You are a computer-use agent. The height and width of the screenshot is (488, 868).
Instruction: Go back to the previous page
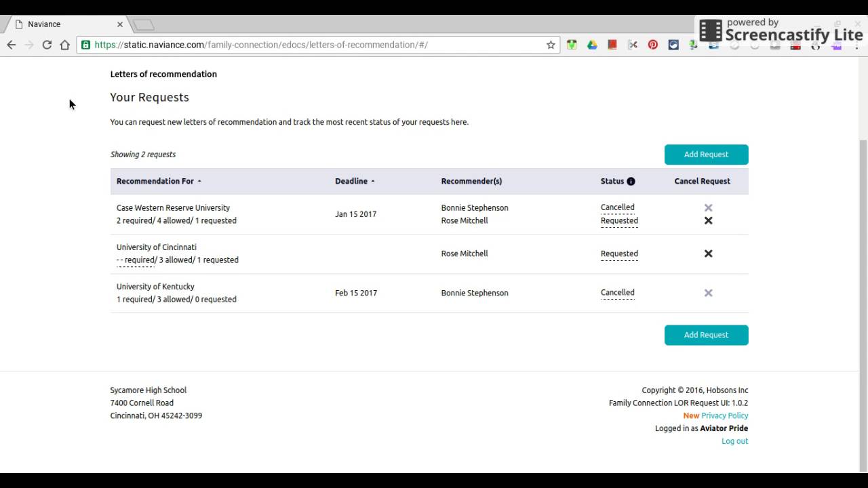coord(12,45)
